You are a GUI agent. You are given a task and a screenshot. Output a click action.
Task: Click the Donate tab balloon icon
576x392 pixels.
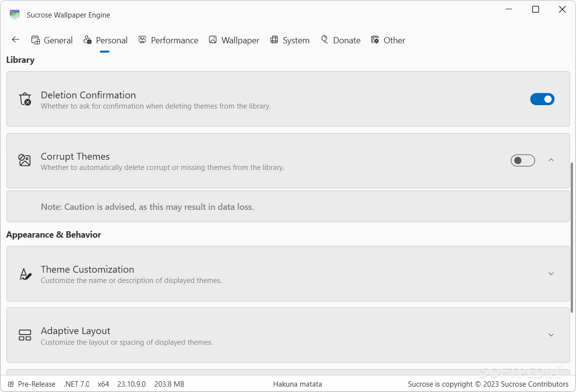coord(324,39)
